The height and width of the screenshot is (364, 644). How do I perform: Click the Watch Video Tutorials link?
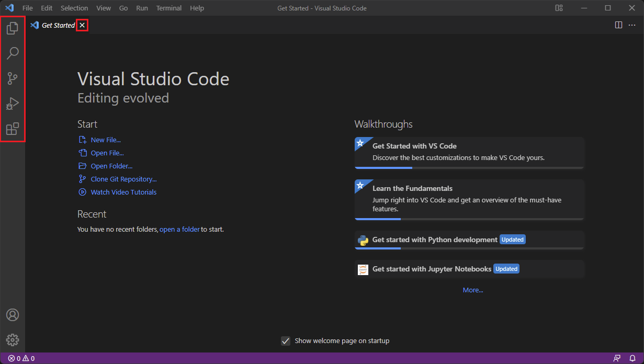click(123, 192)
